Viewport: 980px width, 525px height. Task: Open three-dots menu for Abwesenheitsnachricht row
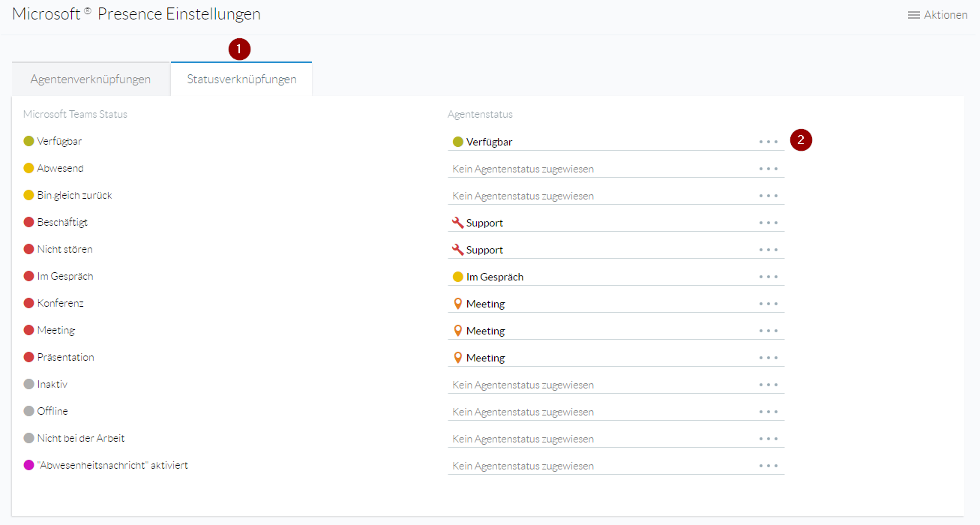pyautogui.click(x=769, y=466)
